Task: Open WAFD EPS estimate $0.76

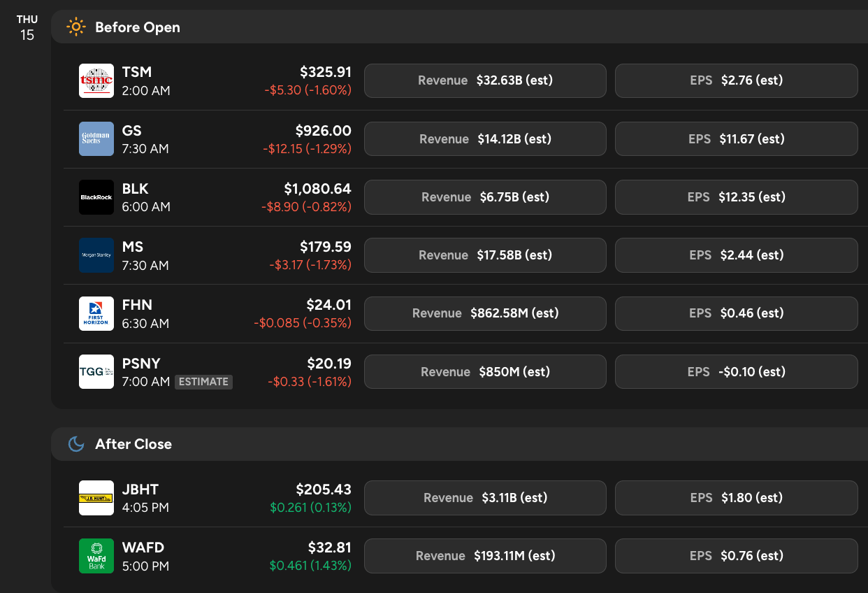Action: (736, 556)
